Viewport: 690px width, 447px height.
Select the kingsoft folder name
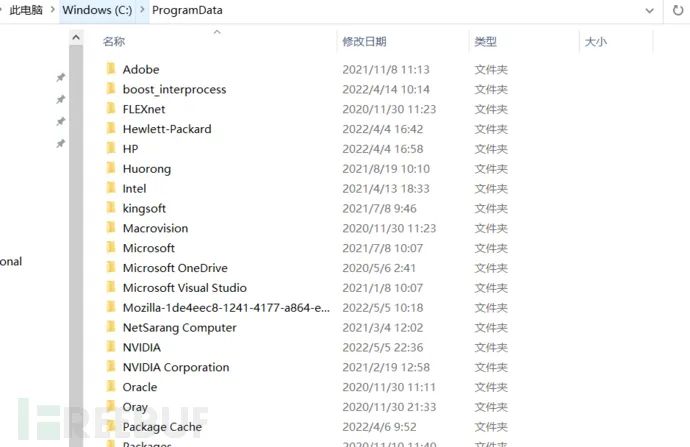pos(144,209)
